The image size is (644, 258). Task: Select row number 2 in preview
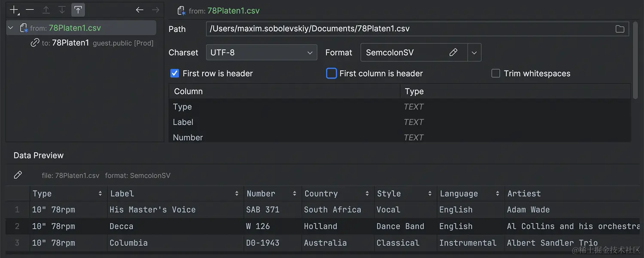(x=17, y=226)
